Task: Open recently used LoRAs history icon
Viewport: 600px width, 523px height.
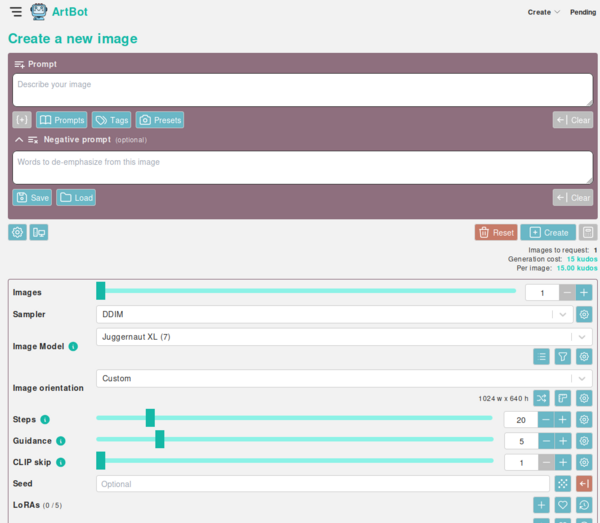Action: pos(585,505)
